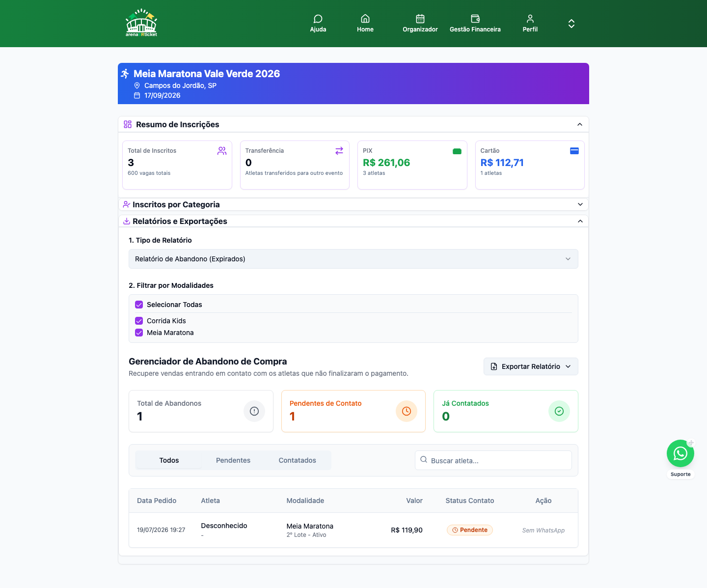The width and height of the screenshot is (707, 588).
Task: Toggle the Corrida Kids checkbox
Action: 139,321
